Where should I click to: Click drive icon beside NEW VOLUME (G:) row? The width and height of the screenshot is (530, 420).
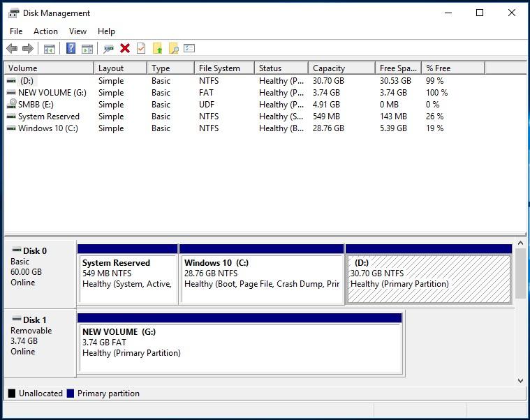pos(11,92)
